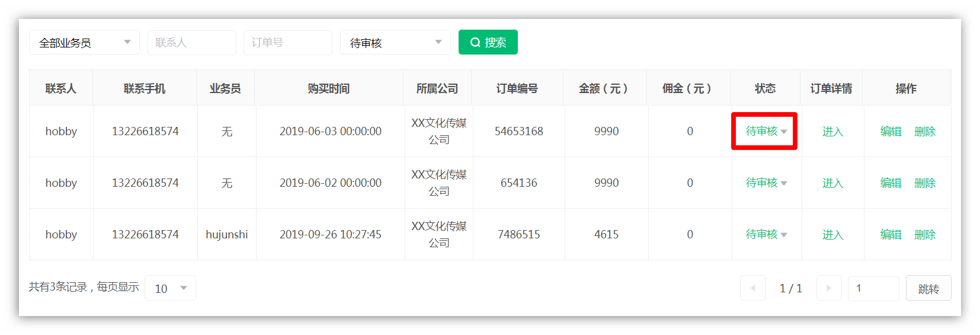This screenshot has width=980, height=335.
Task: Click the next page arrow
Action: (x=829, y=288)
